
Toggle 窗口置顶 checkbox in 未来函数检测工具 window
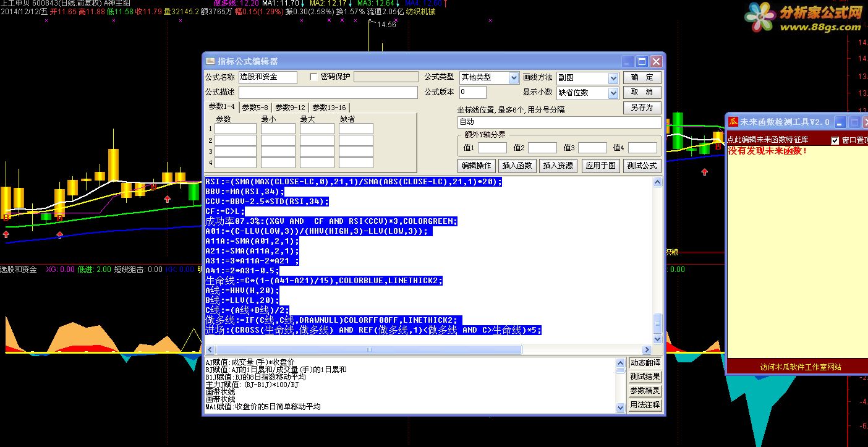[835, 140]
